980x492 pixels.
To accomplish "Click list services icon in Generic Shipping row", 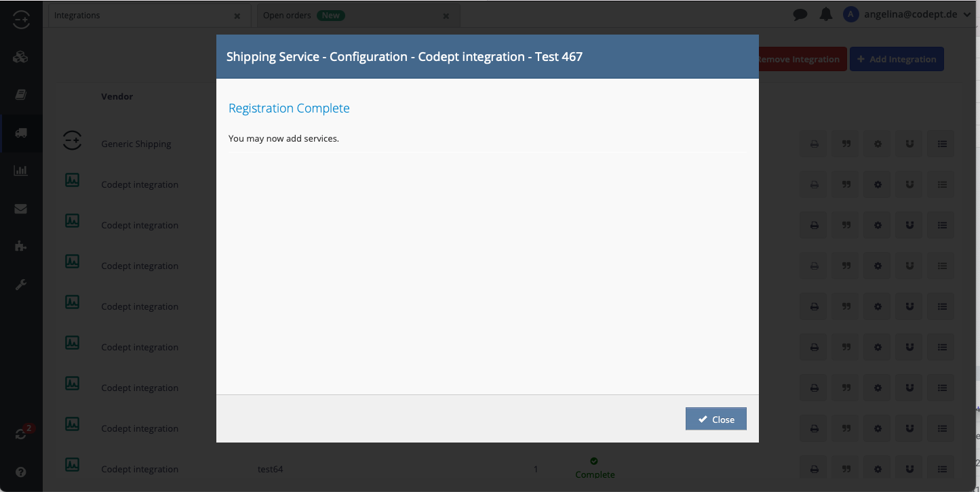I will (x=941, y=144).
